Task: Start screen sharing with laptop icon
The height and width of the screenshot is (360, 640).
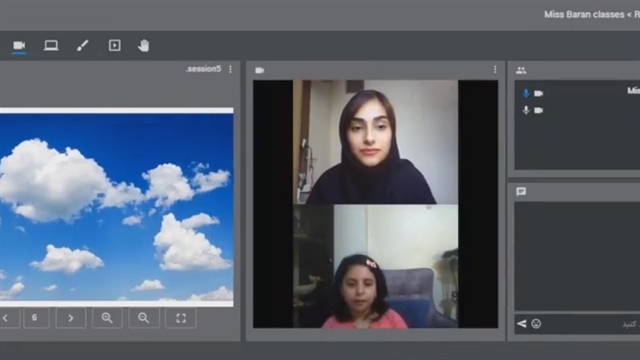Action: pyautogui.click(x=51, y=45)
